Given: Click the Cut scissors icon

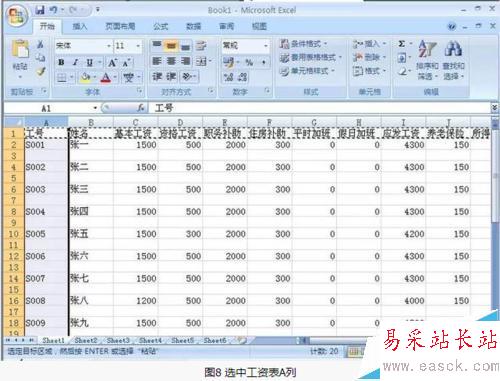Looking at the screenshot, I should click(40, 44).
